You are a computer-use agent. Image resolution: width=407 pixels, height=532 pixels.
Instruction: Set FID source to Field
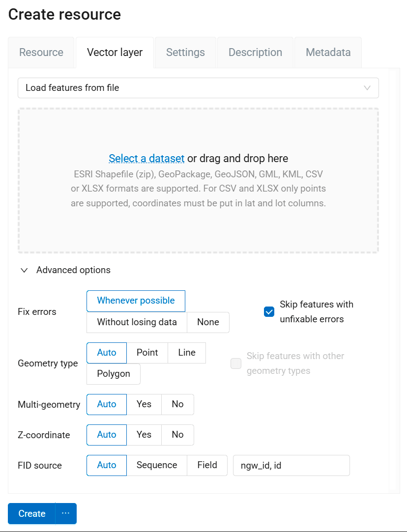(207, 465)
